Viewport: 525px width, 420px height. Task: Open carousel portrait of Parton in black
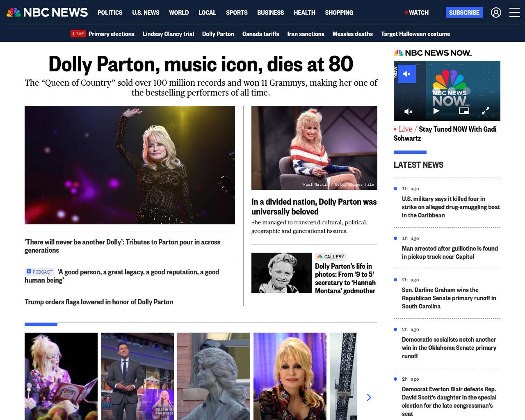click(290, 376)
